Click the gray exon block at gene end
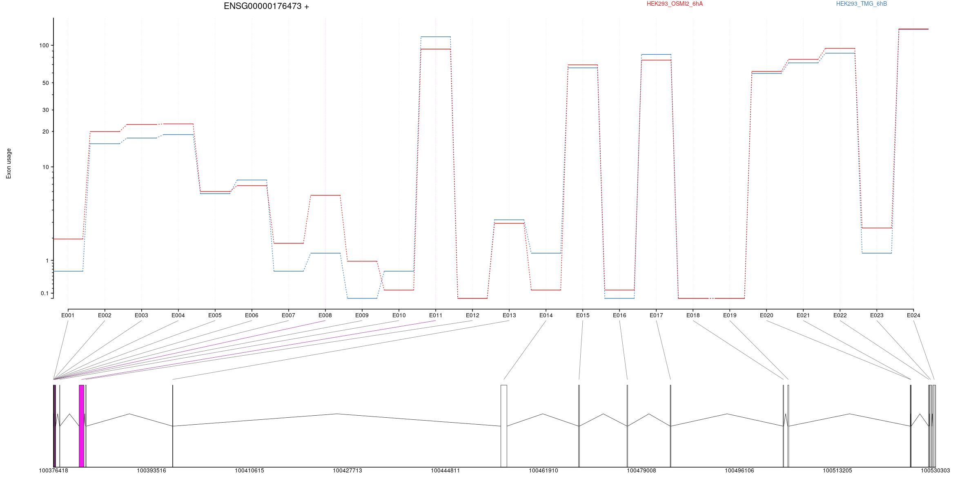This screenshot has width=980, height=490. 933,426
